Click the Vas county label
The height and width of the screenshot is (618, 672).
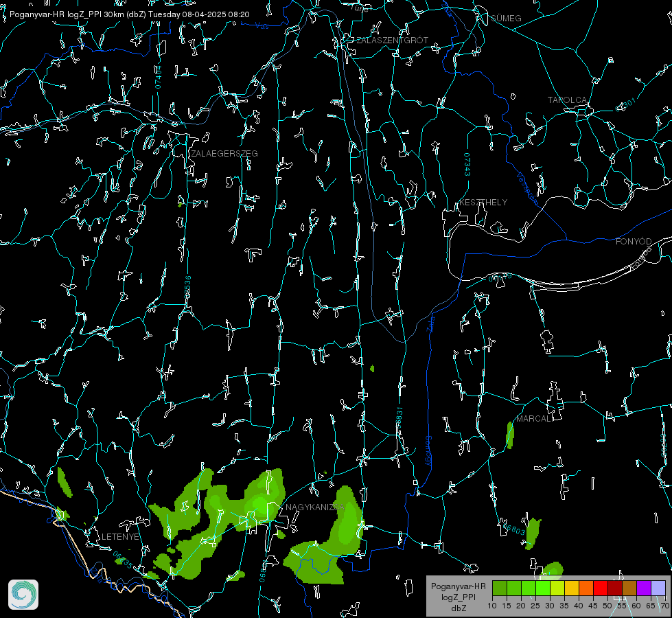pos(262,26)
